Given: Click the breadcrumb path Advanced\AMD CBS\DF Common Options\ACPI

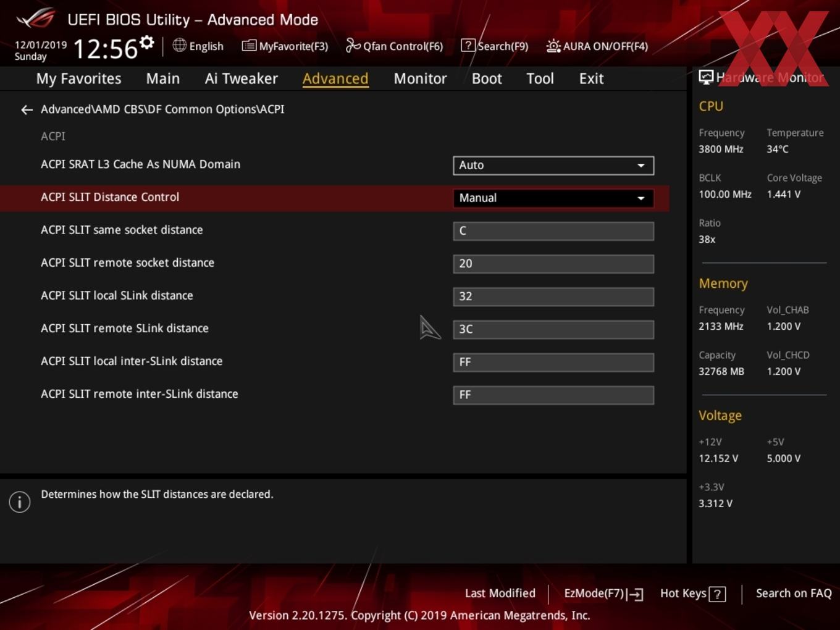Looking at the screenshot, I should click(162, 109).
